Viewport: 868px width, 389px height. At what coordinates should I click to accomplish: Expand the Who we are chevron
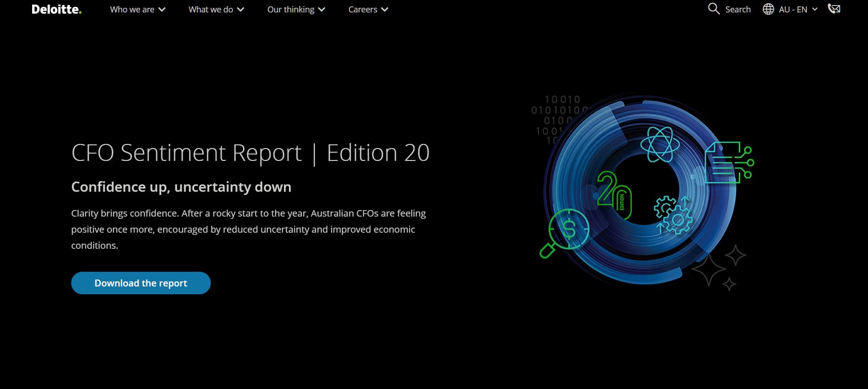pos(162,10)
